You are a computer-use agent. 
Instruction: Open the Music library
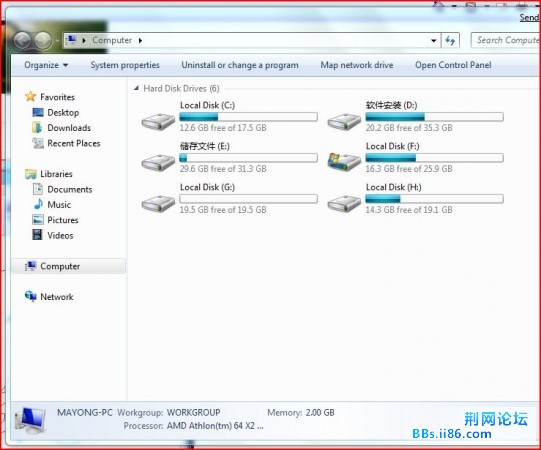point(59,205)
